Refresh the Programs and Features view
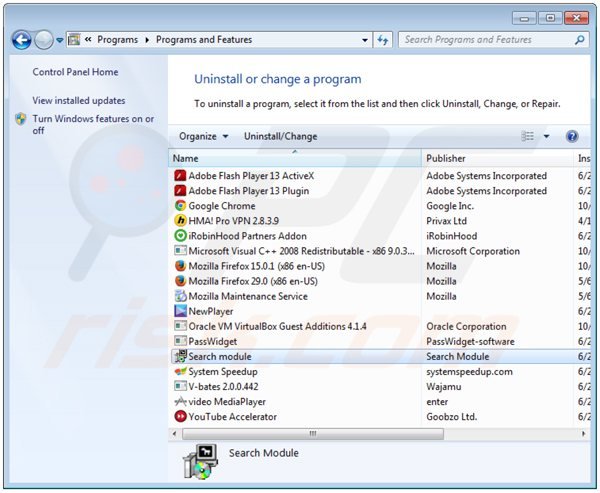The image size is (600, 493). pyautogui.click(x=383, y=39)
